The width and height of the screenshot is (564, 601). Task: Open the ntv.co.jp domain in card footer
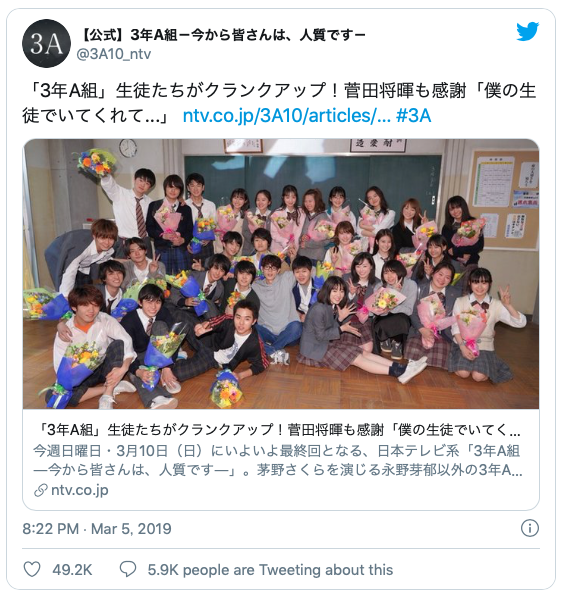tap(80, 490)
